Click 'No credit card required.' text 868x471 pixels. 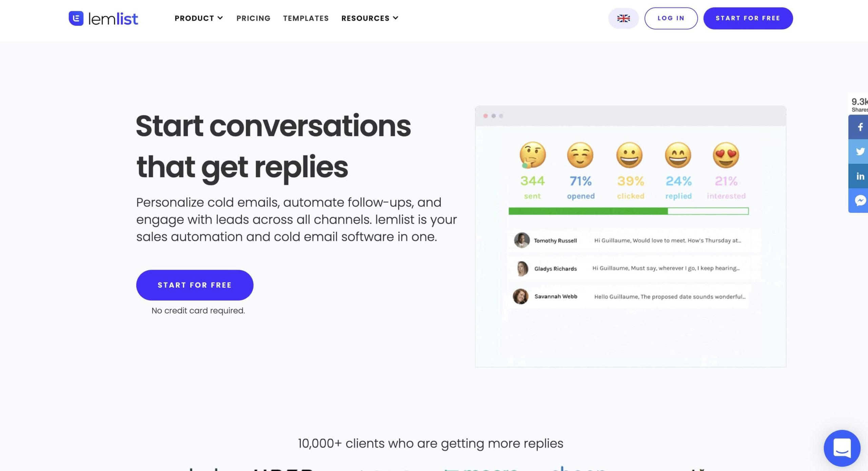coord(198,311)
